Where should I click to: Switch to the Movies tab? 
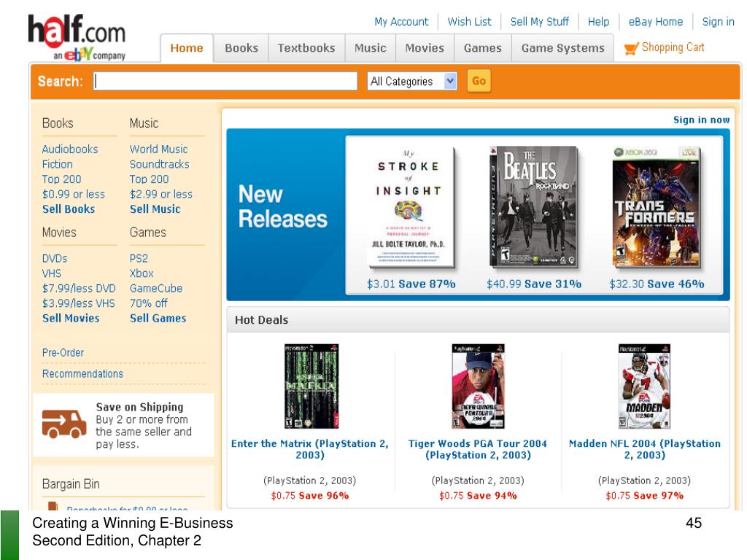pos(425,48)
